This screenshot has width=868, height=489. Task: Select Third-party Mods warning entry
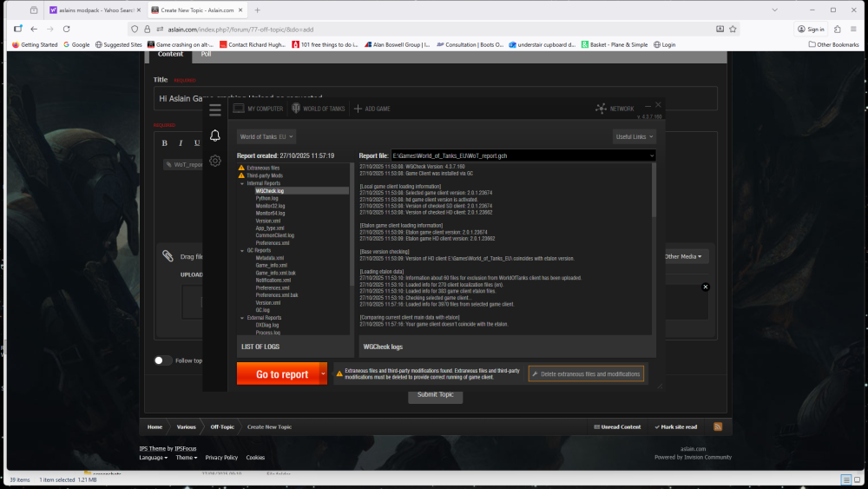pyautogui.click(x=265, y=175)
